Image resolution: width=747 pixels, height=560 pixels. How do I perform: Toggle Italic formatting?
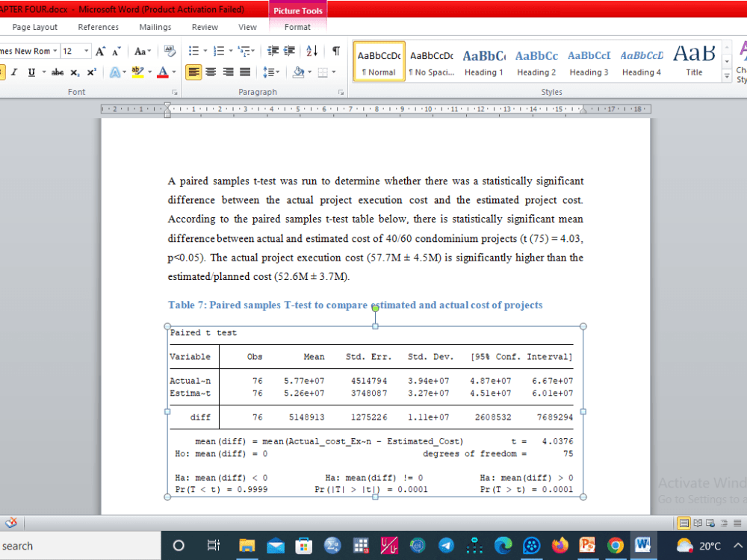point(14,72)
